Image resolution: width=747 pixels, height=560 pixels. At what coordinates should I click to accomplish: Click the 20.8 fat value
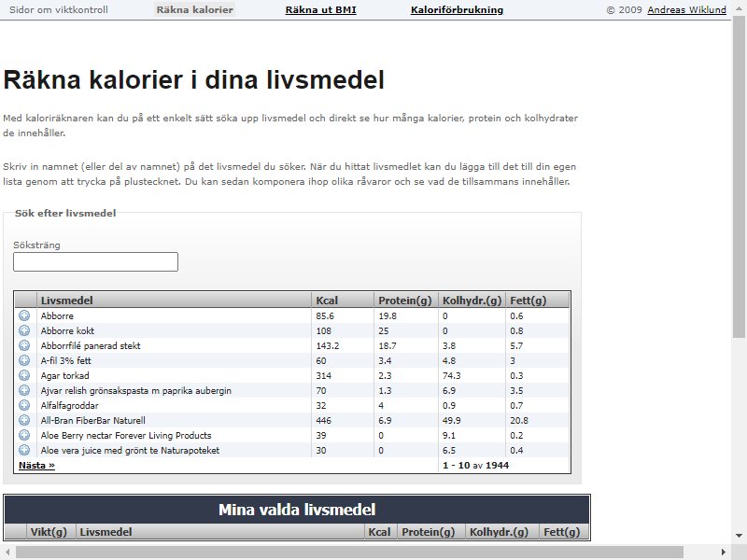[519, 421]
